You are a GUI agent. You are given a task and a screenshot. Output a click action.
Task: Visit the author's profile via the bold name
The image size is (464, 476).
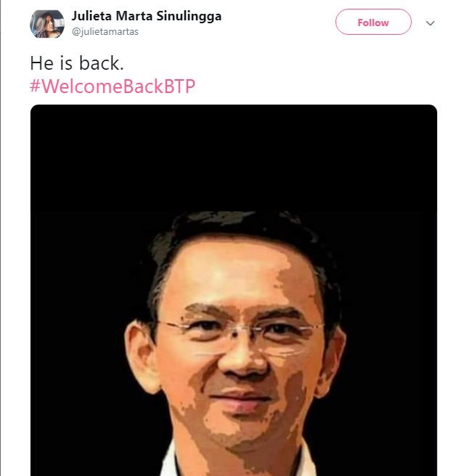coord(147,16)
